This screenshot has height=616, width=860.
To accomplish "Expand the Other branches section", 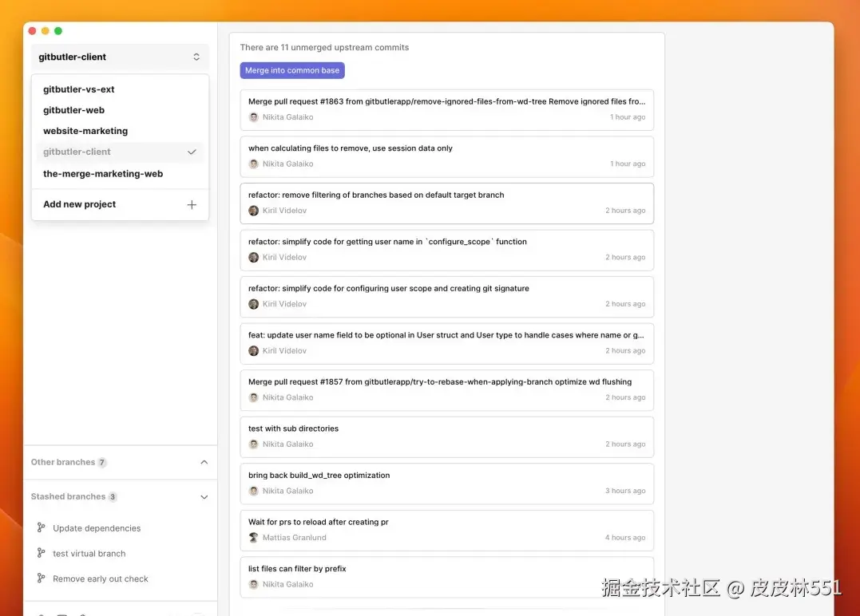I will (x=204, y=463).
